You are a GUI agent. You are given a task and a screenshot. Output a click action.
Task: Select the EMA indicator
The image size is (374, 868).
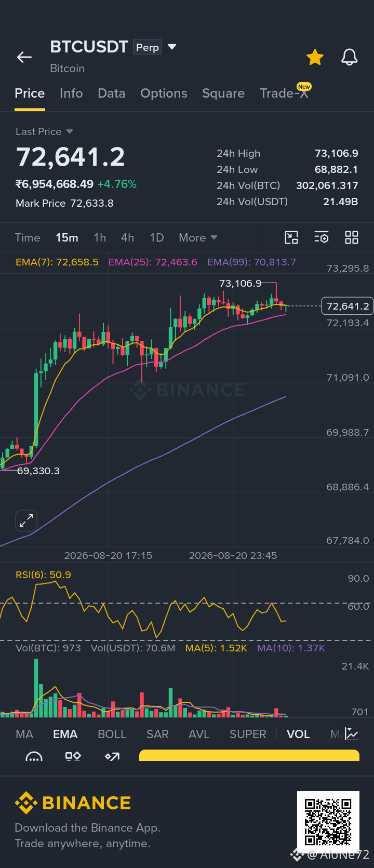[65, 735]
